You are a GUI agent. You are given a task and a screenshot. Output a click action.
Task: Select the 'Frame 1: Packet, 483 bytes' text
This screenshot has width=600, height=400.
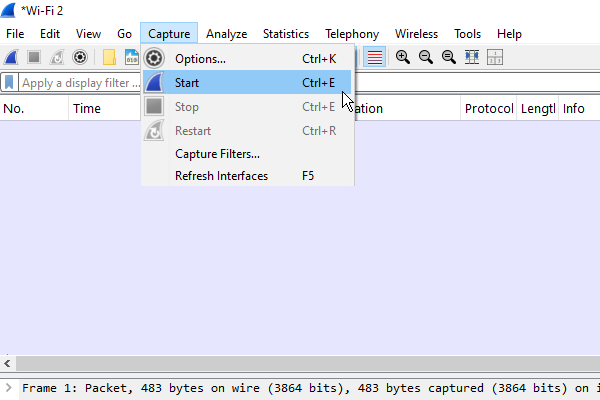tap(112, 388)
